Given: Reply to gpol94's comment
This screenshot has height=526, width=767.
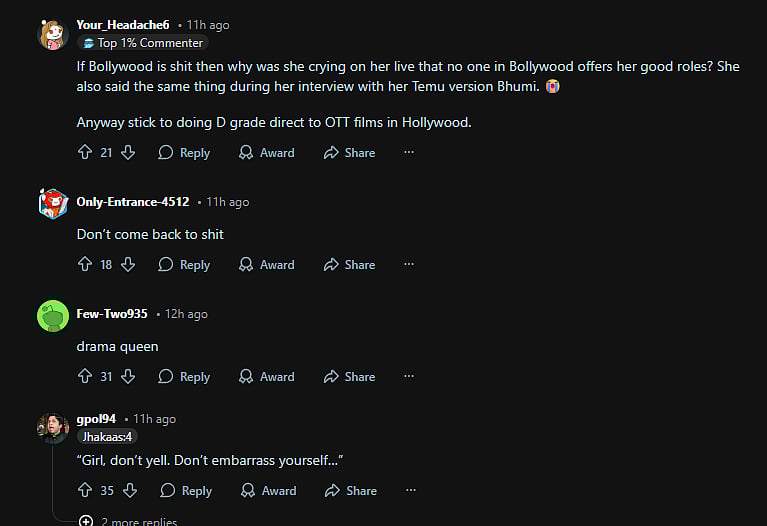Looking at the screenshot, I should (186, 491).
